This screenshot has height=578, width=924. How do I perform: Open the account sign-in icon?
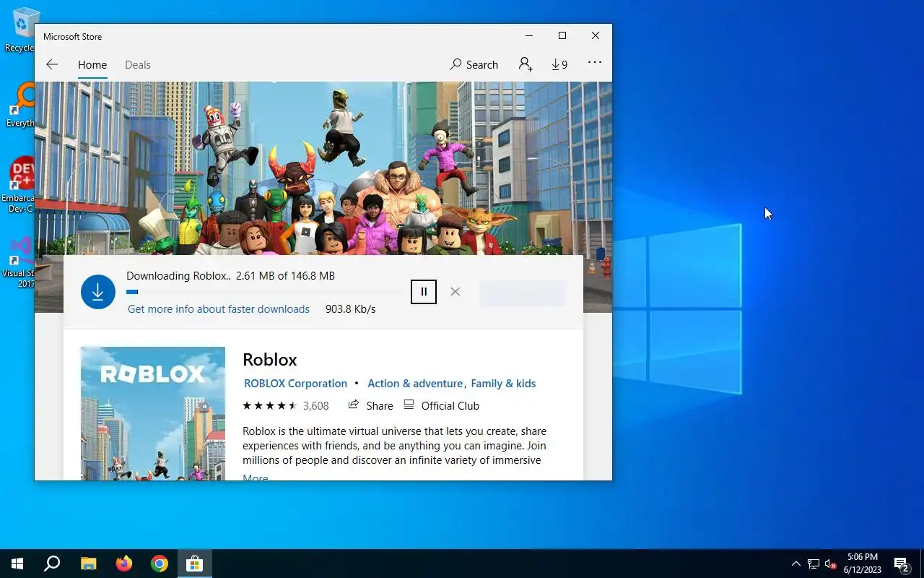point(526,64)
